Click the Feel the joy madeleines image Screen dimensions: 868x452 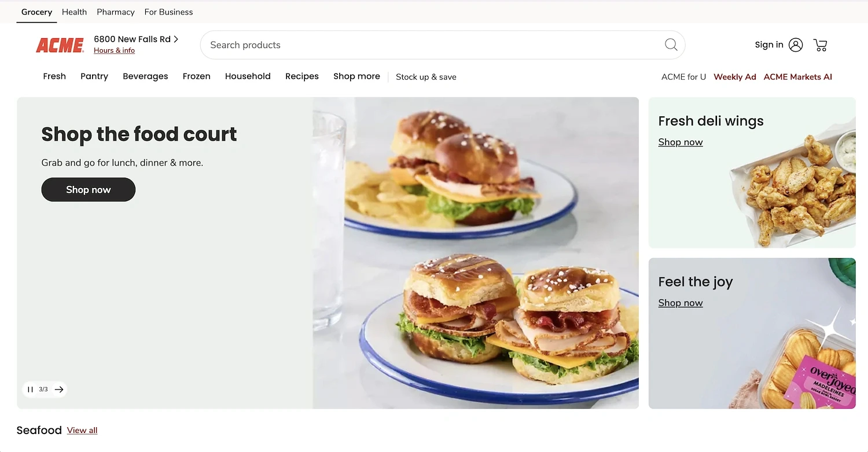click(804, 362)
